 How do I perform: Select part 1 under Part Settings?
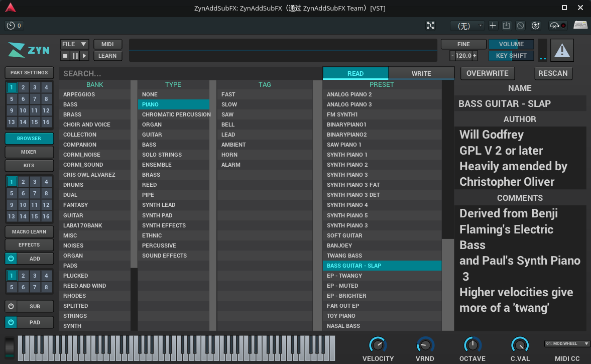(x=12, y=87)
